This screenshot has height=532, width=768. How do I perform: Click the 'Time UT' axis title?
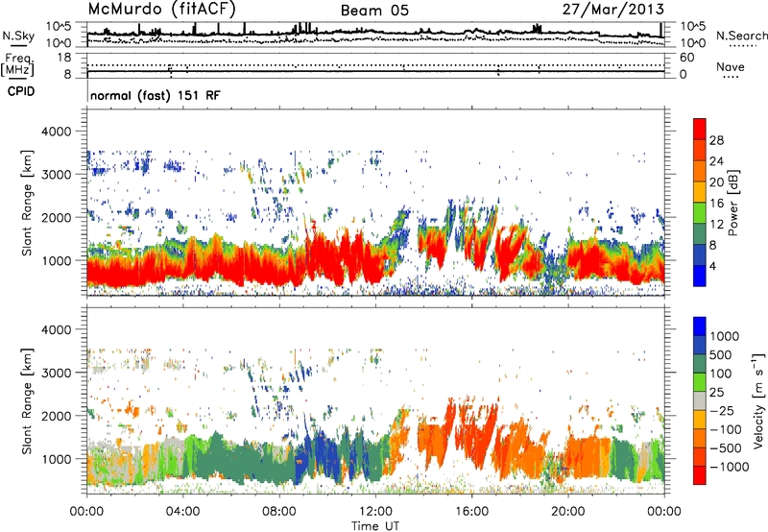click(375, 526)
